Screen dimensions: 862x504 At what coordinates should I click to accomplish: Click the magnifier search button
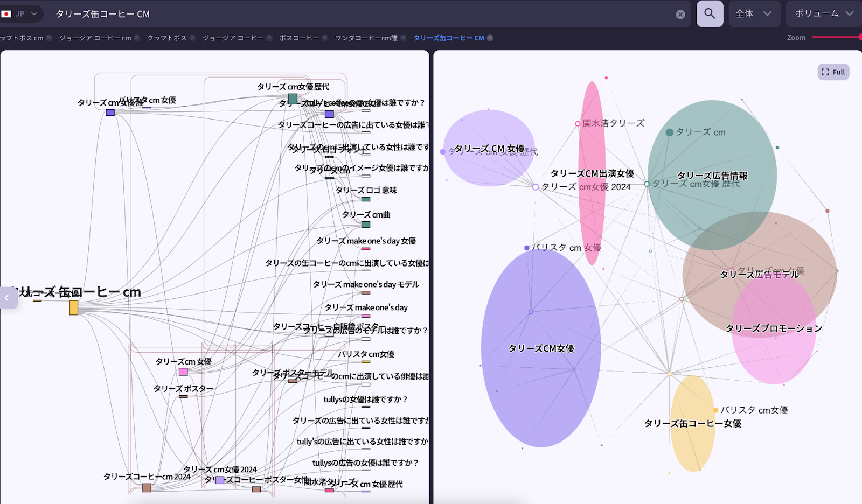pyautogui.click(x=710, y=13)
